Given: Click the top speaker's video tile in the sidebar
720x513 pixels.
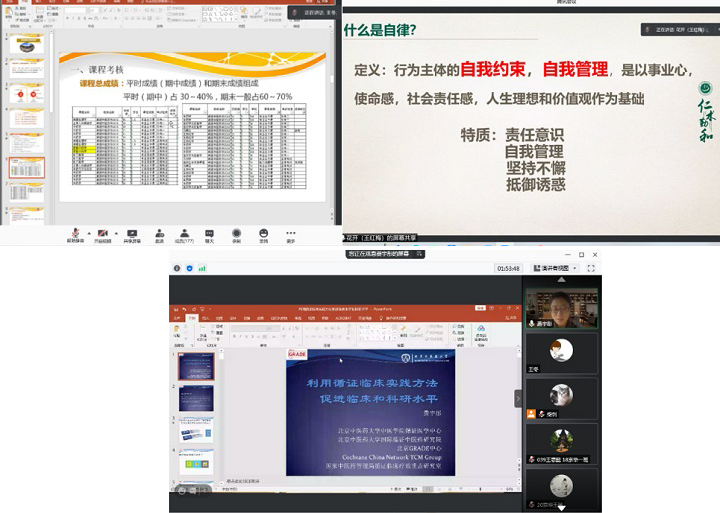Looking at the screenshot, I should 562,309.
